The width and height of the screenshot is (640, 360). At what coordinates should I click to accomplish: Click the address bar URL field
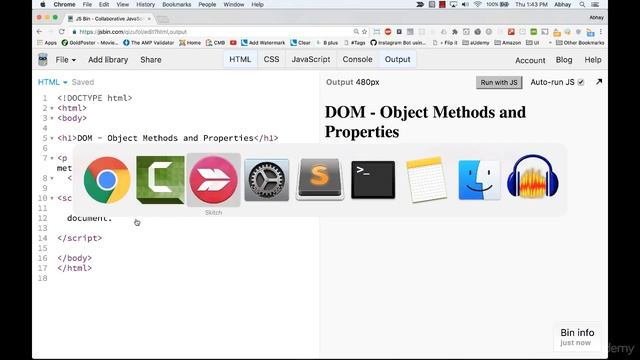point(212,31)
